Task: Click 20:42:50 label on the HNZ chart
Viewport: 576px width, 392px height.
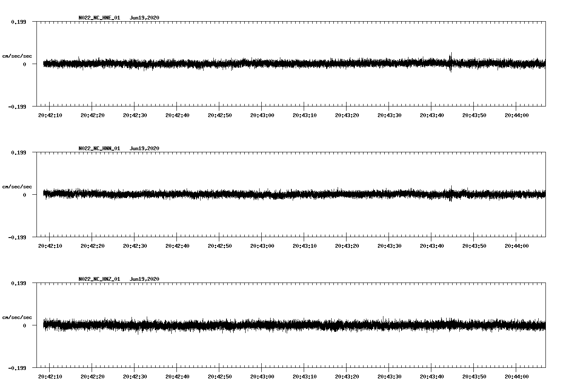Action: (x=220, y=377)
